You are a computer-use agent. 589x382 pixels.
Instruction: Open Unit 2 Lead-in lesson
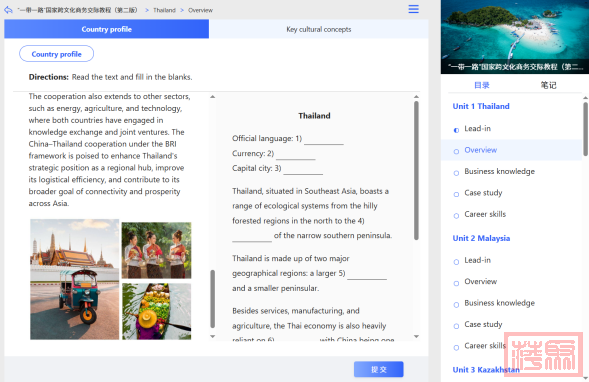point(477,260)
